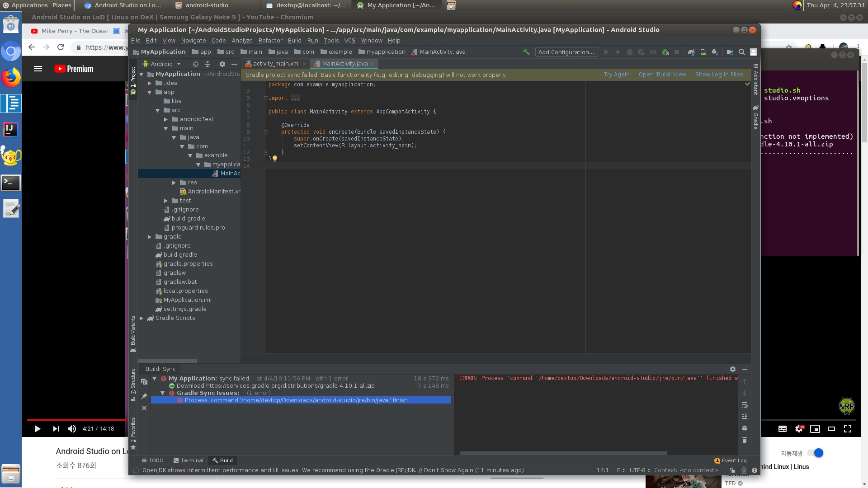Expand the res folder in tree
The image size is (868, 488).
pyautogui.click(x=174, y=183)
